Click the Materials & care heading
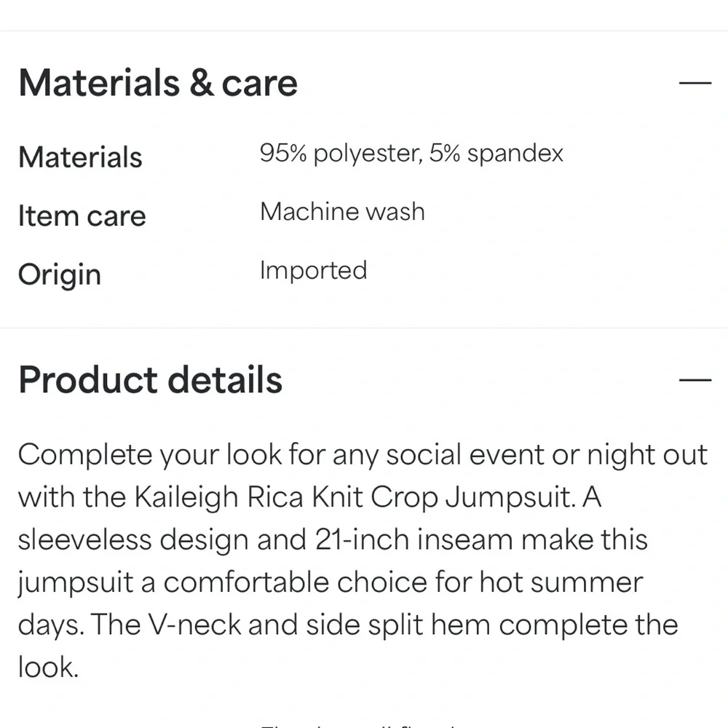 pos(158,83)
